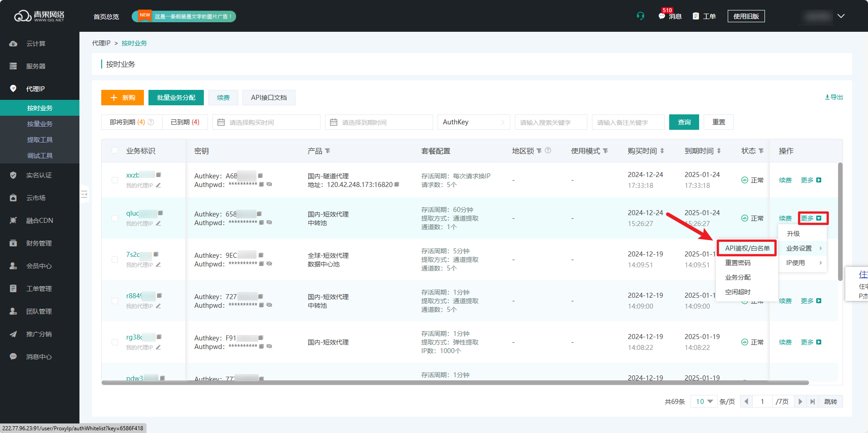Click the horizontal scrollbar below the table
The height and width of the screenshot is (433, 868).
pos(455,383)
